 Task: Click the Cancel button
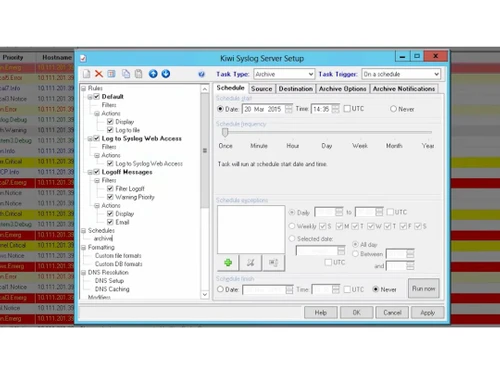tap(392, 313)
